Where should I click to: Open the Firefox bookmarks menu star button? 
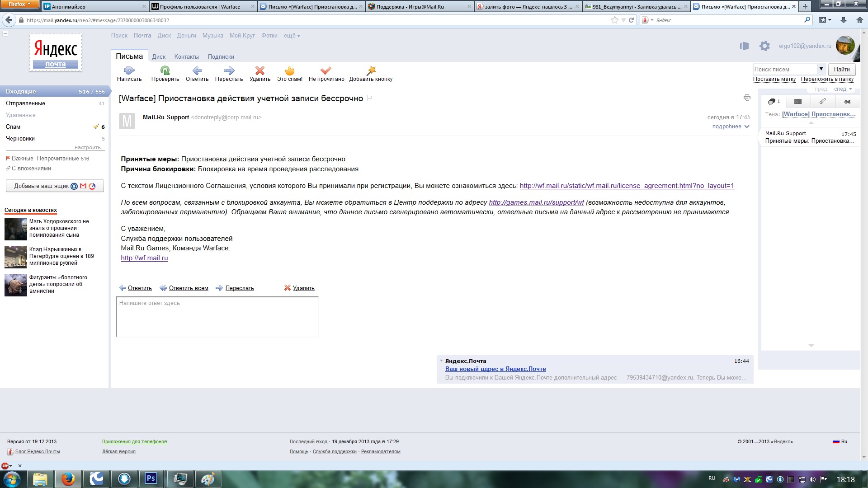825,20
